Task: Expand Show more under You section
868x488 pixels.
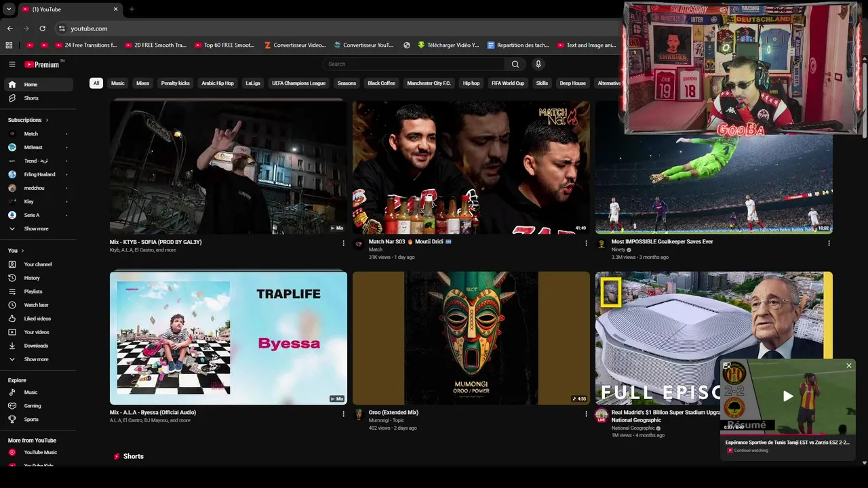Action: pos(39,359)
